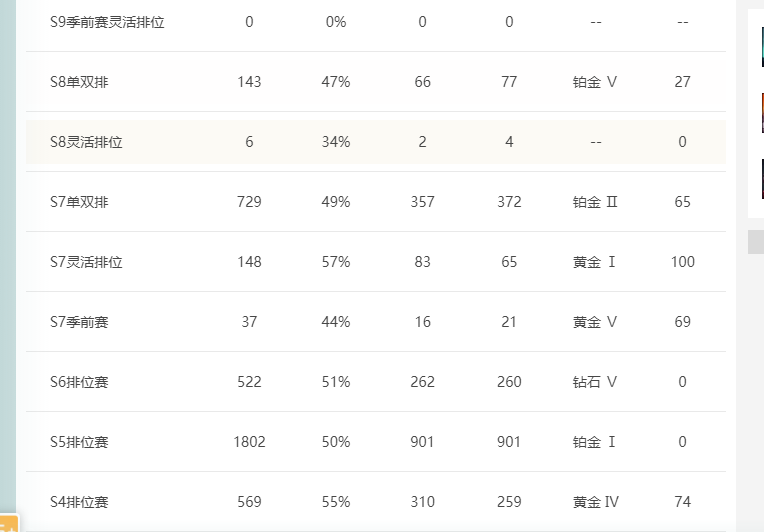Viewport: 764px width, 532px height.
Task: Open the orange thumbnail in right sidebar
Action: [x=763, y=113]
